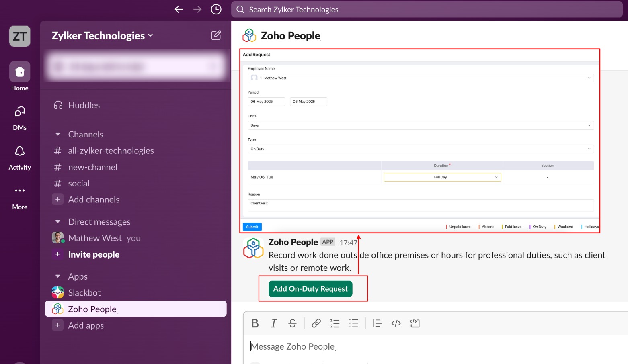Click the ZT workspace avatar
The image size is (628, 364).
(20, 36)
